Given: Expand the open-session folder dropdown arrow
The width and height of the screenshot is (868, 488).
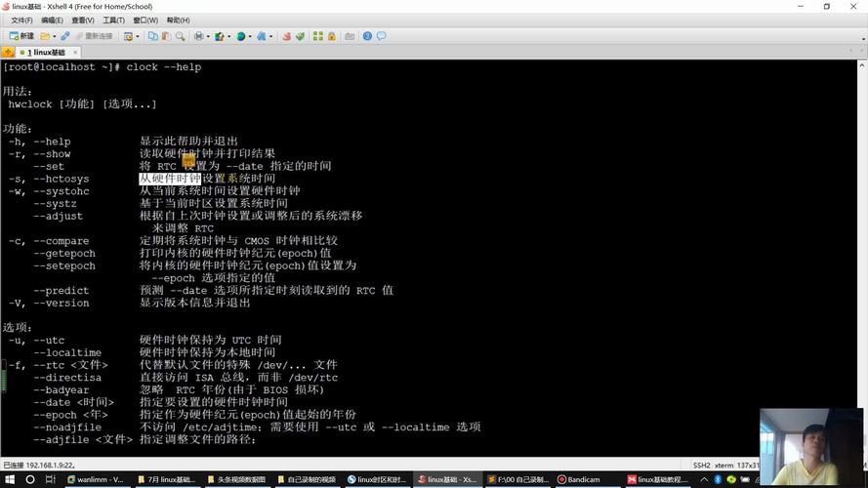Looking at the screenshot, I should click(x=55, y=36).
